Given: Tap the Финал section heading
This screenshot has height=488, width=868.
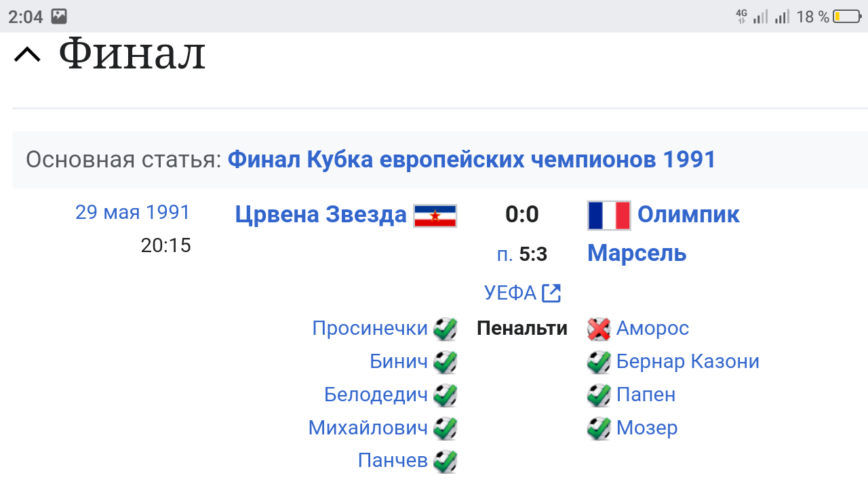Looking at the screenshot, I should point(132,55).
